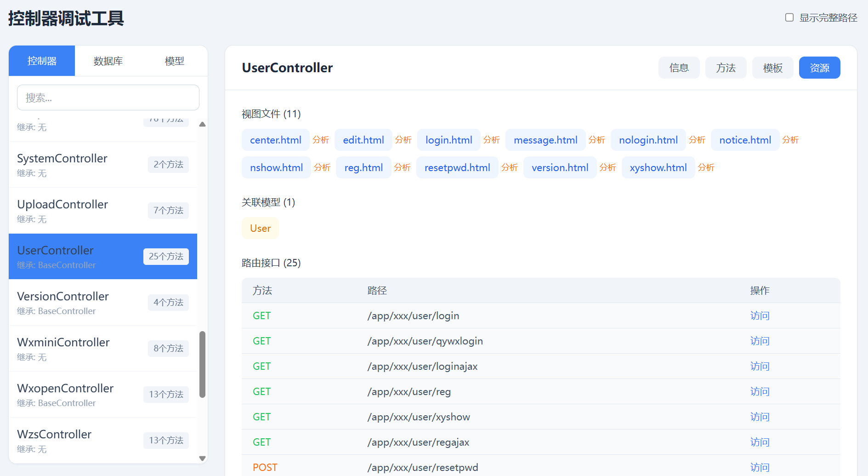868x476 pixels.
Task: Click the list's scroll down arrow
Action: [x=202, y=458]
